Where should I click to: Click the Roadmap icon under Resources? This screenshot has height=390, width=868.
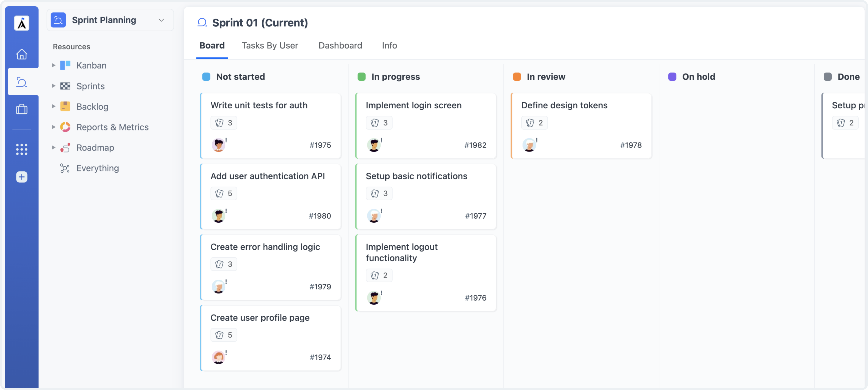(x=65, y=147)
